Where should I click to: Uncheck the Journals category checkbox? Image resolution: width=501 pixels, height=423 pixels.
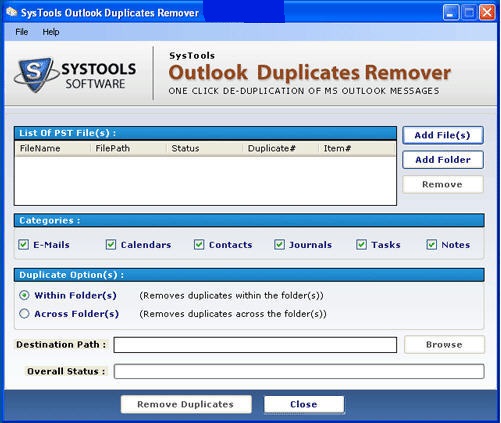click(279, 245)
